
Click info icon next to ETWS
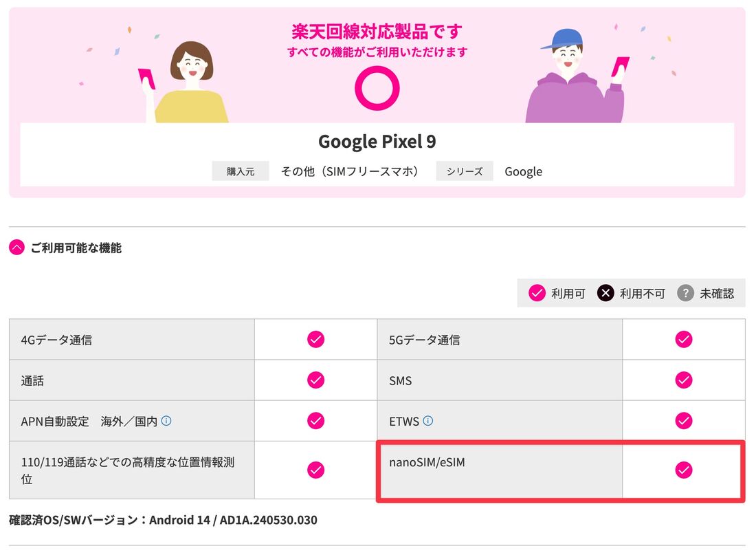coord(428,421)
